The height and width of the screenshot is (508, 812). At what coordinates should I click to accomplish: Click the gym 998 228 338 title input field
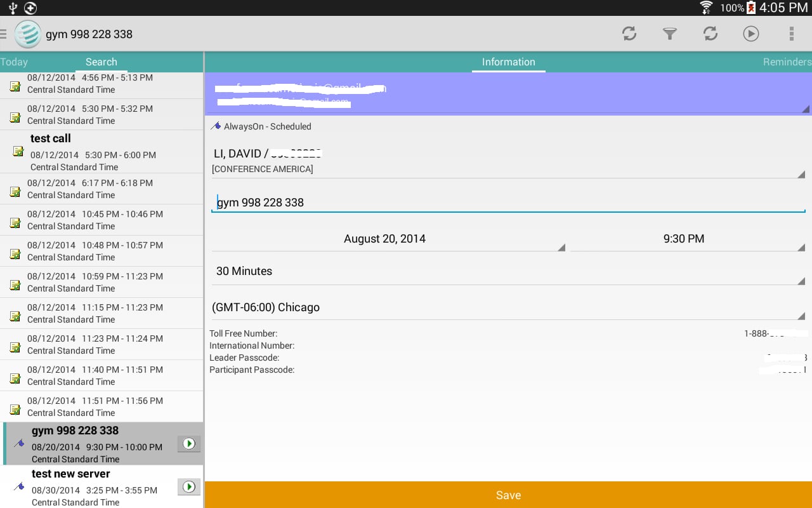click(509, 203)
